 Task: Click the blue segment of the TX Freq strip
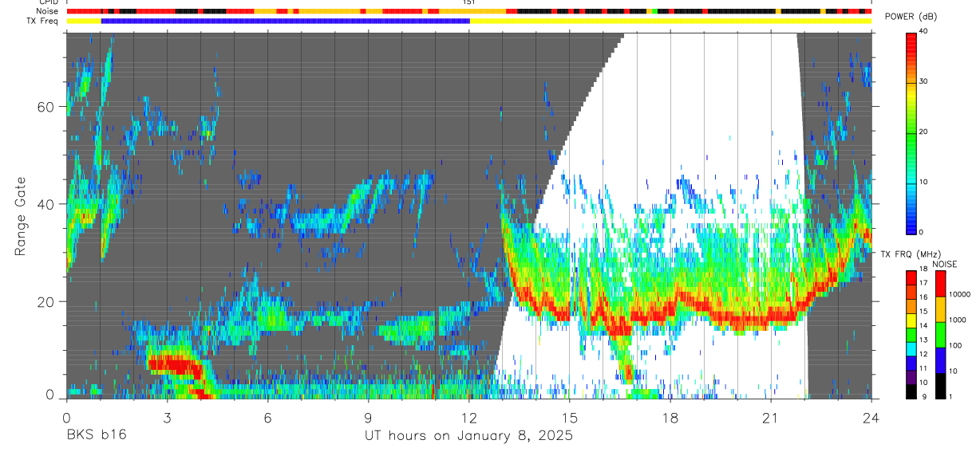coord(286,21)
